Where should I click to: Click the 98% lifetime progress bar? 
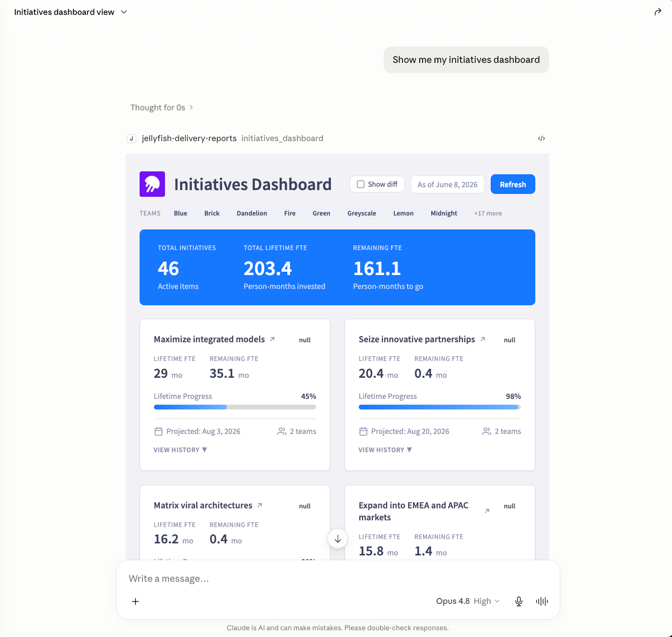pos(440,407)
